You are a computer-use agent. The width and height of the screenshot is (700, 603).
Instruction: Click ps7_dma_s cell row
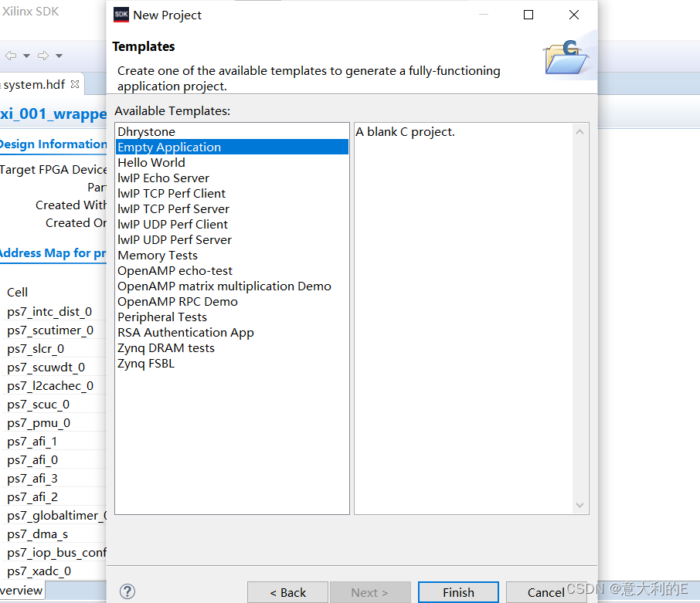[x=38, y=534]
